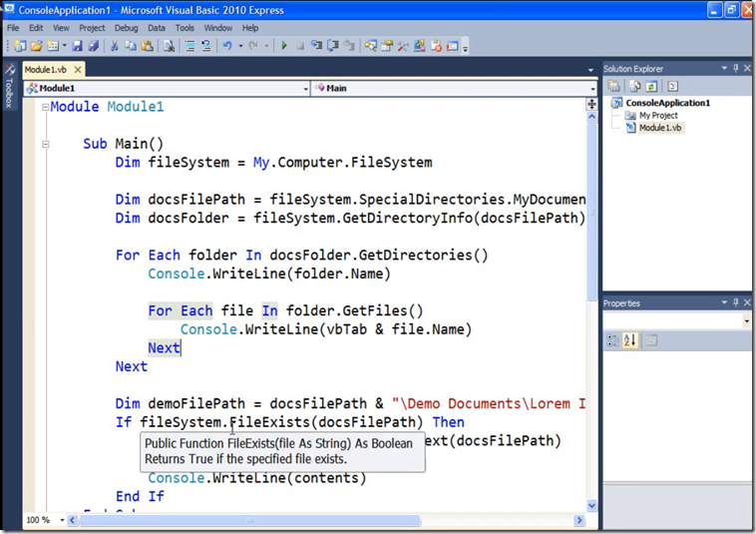The image size is (756, 534).
Task: Click the horizontal scrollbar left arrow
Action: pos(73,520)
